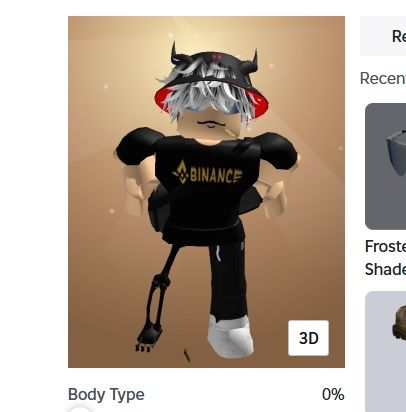
Task: Click the avatar's black shirt sleeve
Action: (135, 146)
